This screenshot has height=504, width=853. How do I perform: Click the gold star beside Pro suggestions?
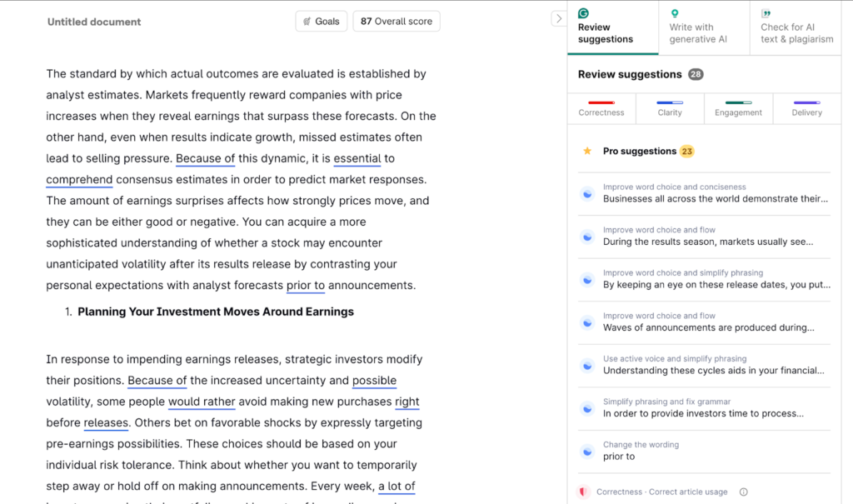[587, 151]
